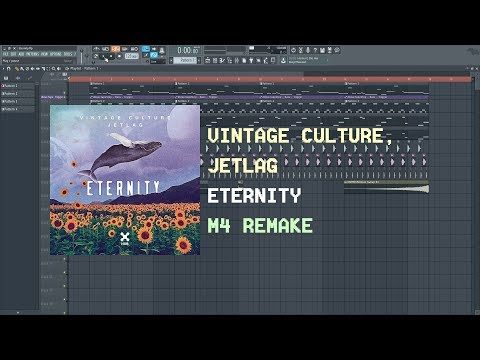Click the tempo value field

[x=132, y=56]
